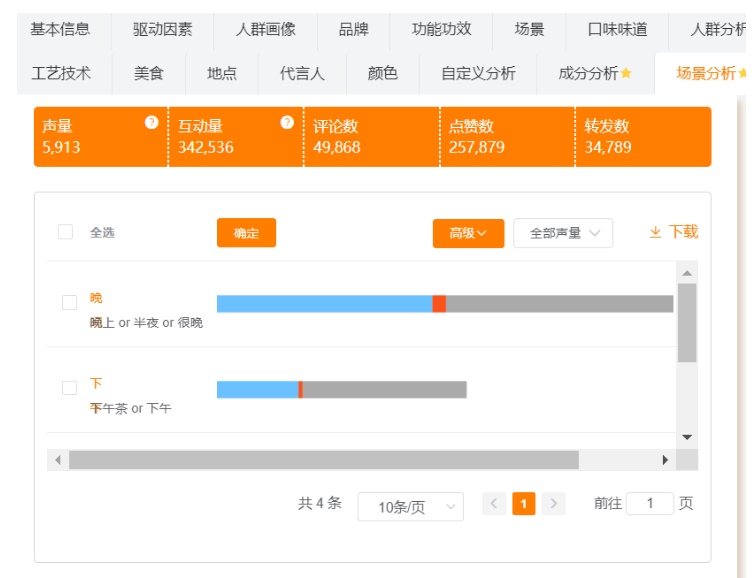Click the horizontal scrollbar thumb
The height and width of the screenshot is (578, 755).
click(324, 460)
